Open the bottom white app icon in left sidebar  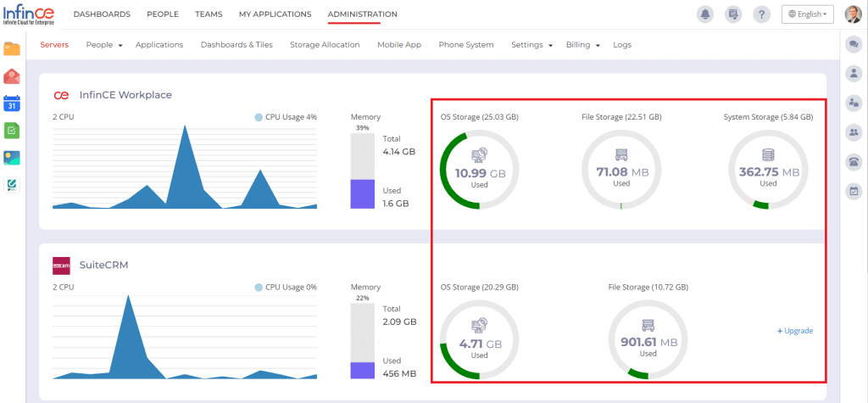coord(12,185)
